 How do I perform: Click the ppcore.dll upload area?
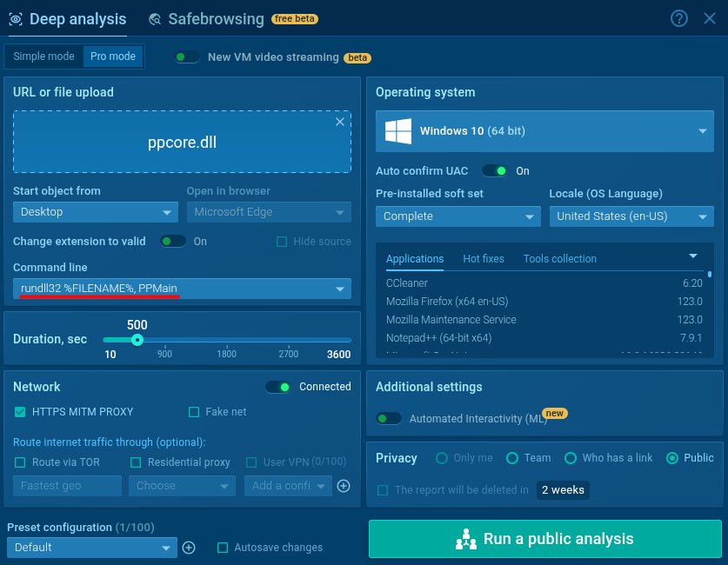[182, 142]
